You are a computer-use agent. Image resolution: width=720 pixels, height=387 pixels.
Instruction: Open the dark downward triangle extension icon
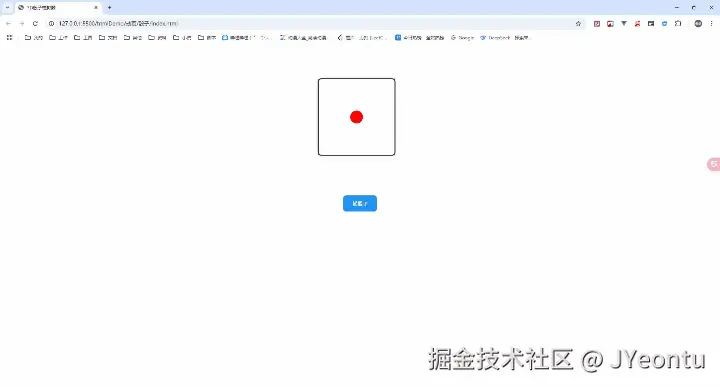(624, 23)
